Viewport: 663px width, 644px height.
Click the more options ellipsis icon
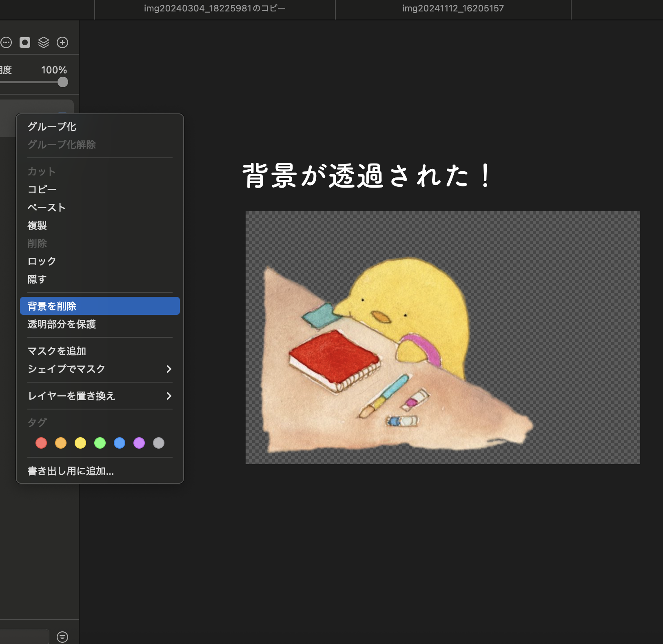tap(6, 42)
